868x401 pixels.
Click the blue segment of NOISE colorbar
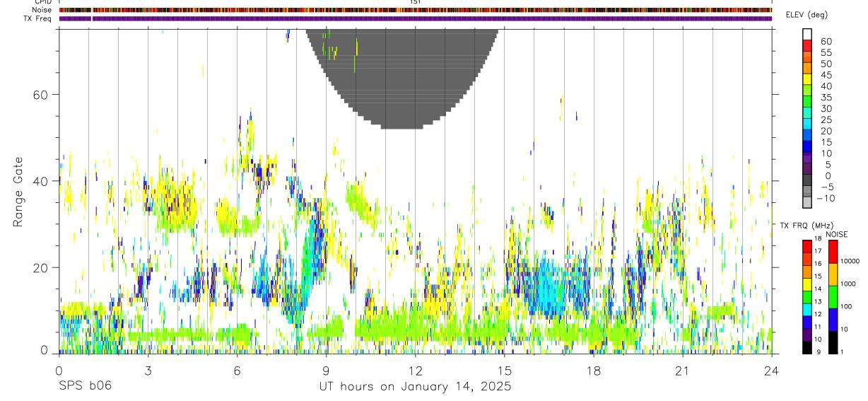[833, 320]
